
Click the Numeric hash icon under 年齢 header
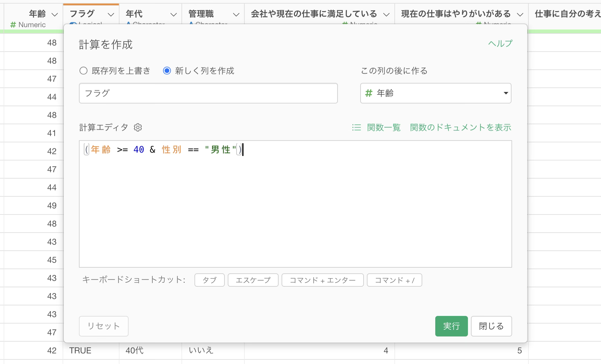[x=13, y=25]
